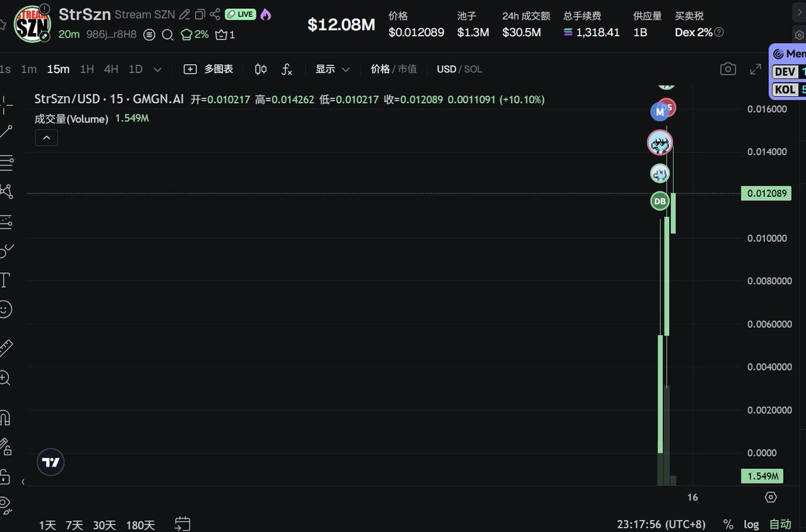Switch to 4H timeframe
This screenshot has height=532, width=806.
[111, 69]
